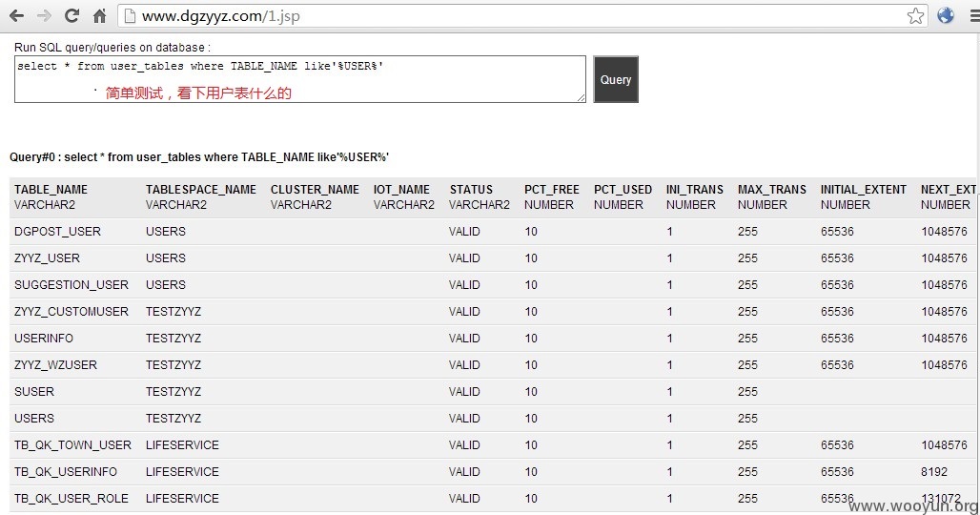This screenshot has height=515, width=980.
Task: Click the browser forward arrow
Action: [45, 15]
